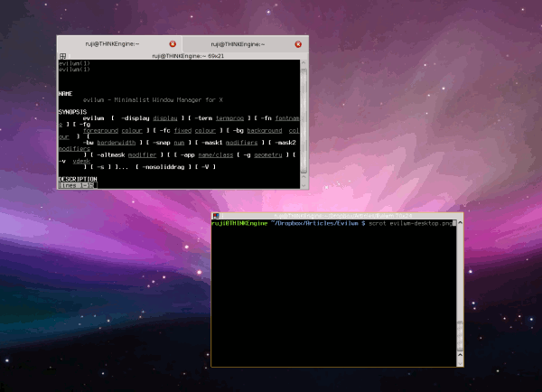Click the underlined 'fixed' word
The width and height of the screenshot is (542, 392).
(182, 131)
